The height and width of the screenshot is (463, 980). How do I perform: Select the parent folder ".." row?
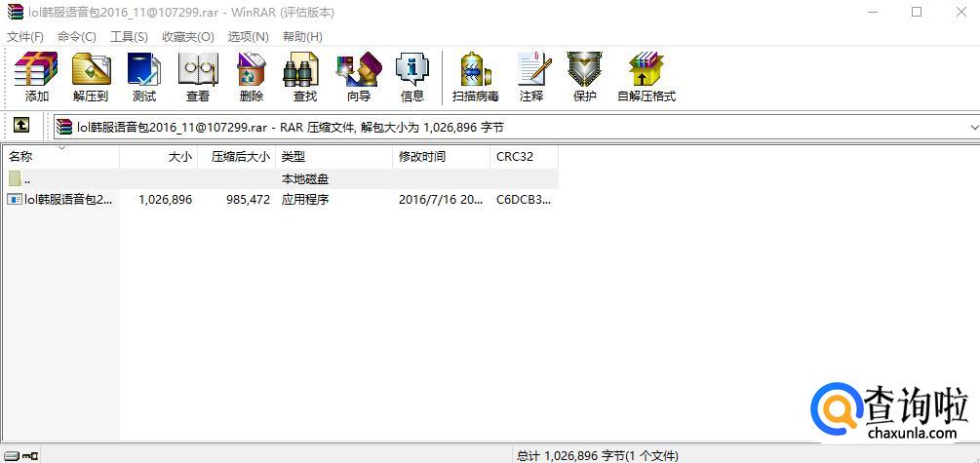(x=280, y=179)
